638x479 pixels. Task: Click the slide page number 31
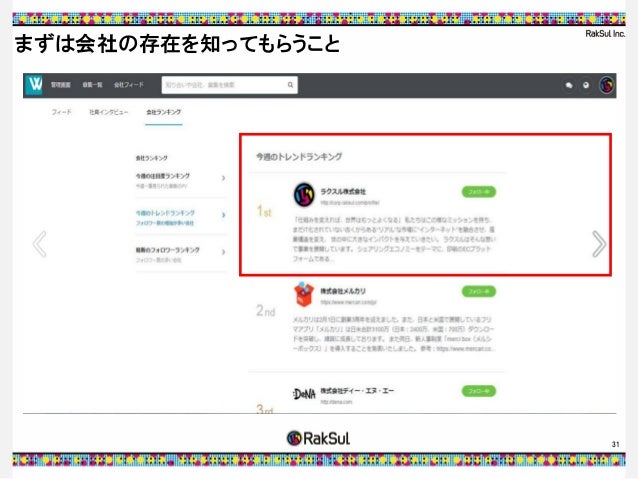point(615,444)
